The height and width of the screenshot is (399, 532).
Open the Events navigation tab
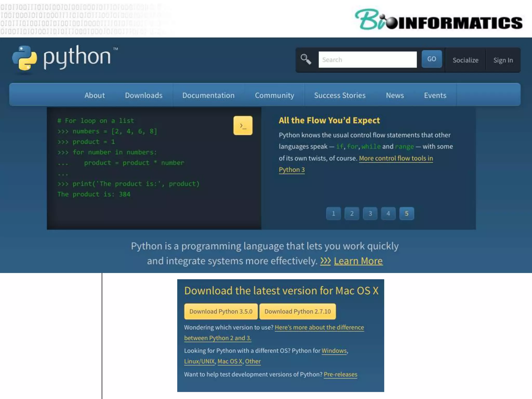tap(435, 95)
